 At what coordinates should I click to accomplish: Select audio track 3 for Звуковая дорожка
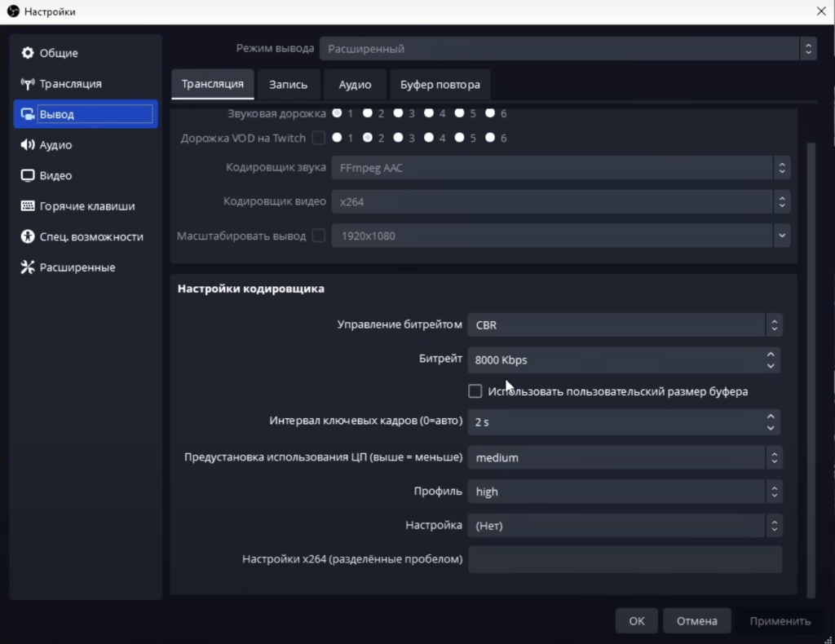[398, 112]
